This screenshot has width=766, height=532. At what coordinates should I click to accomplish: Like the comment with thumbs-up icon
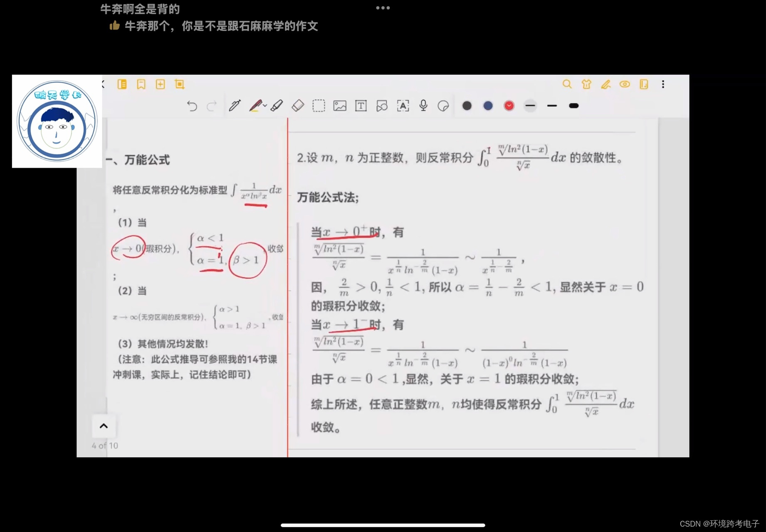coord(114,26)
